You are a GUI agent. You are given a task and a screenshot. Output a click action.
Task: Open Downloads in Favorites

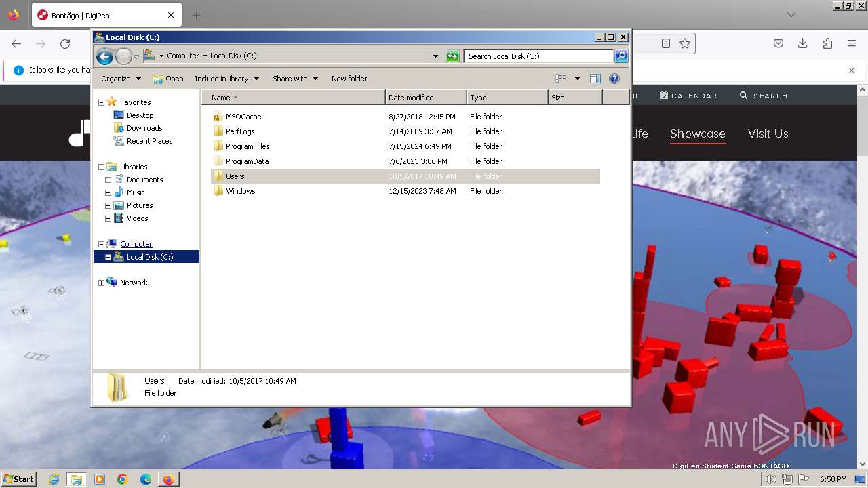pyautogui.click(x=144, y=128)
